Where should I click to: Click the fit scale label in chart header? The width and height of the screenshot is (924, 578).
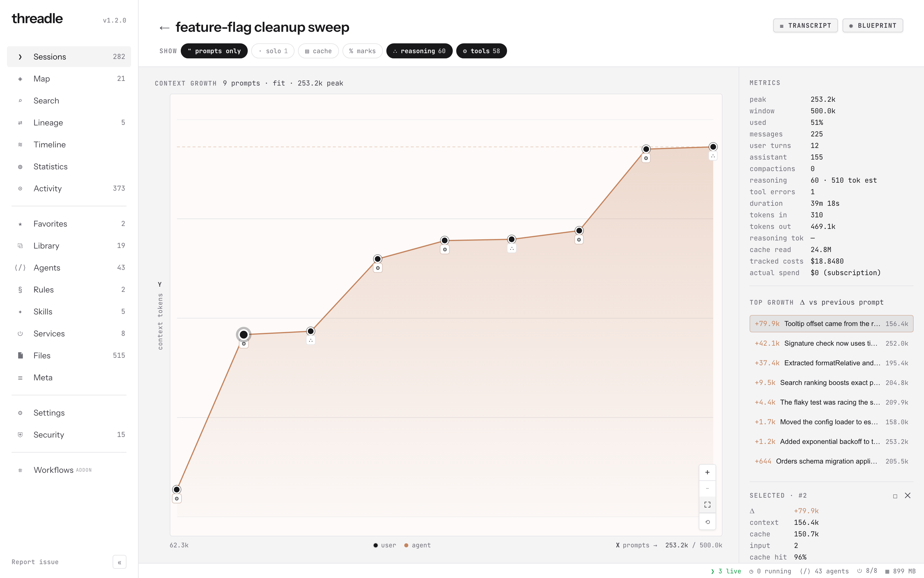(x=279, y=83)
